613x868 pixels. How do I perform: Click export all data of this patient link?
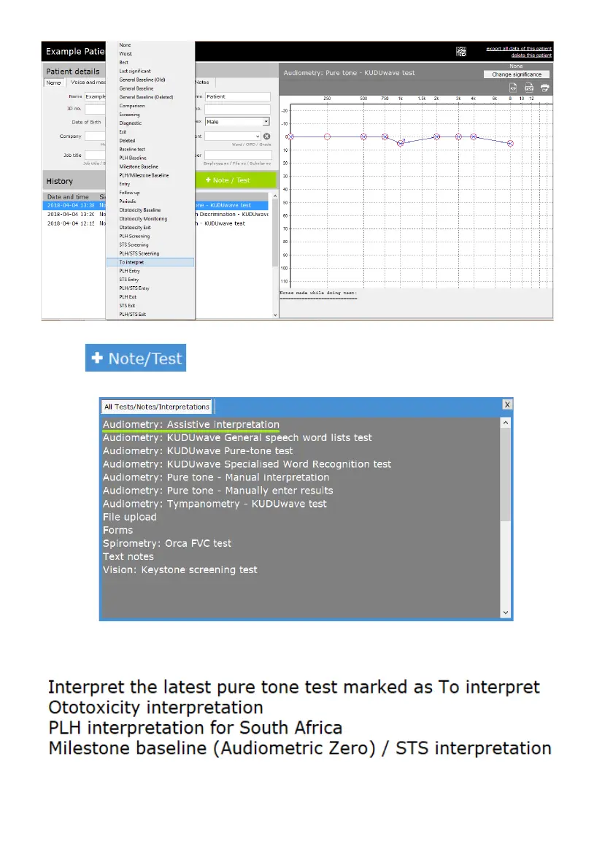pyautogui.click(x=519, y=49)
